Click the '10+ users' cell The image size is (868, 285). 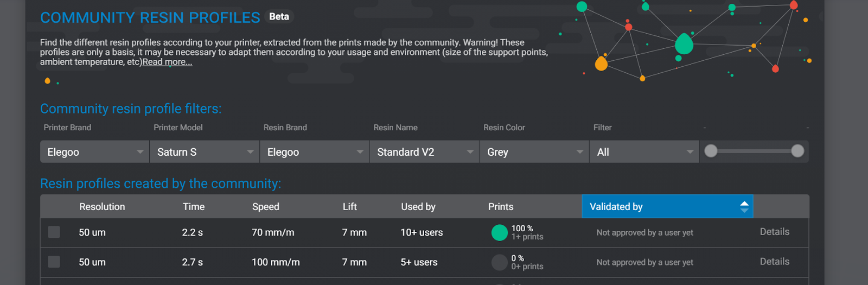422,232
